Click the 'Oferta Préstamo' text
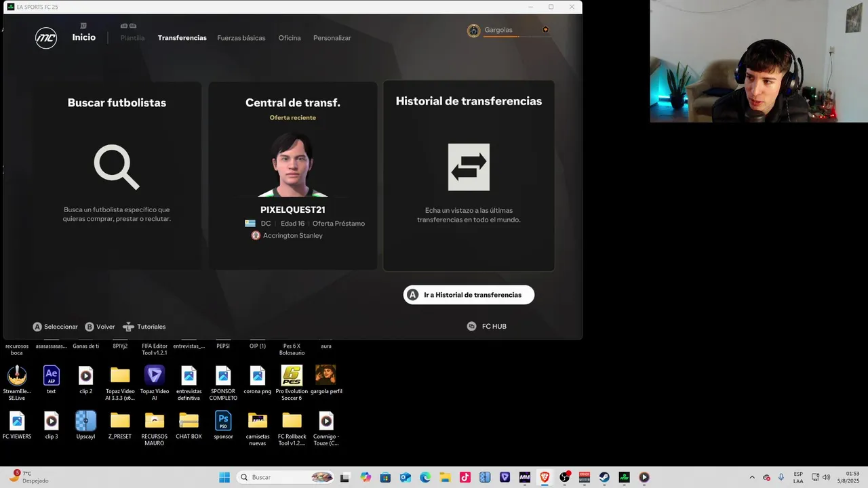This screenshot has width=868, height=488. click(338, 224)
